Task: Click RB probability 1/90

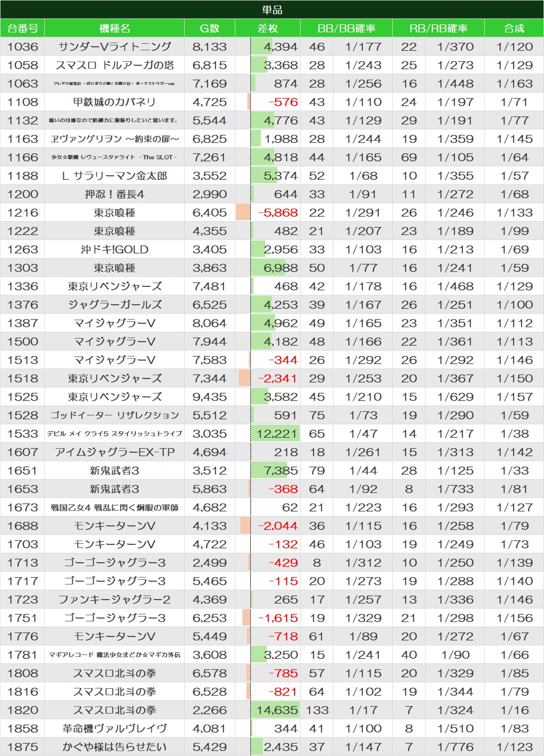Action: [x=455, y=655]
